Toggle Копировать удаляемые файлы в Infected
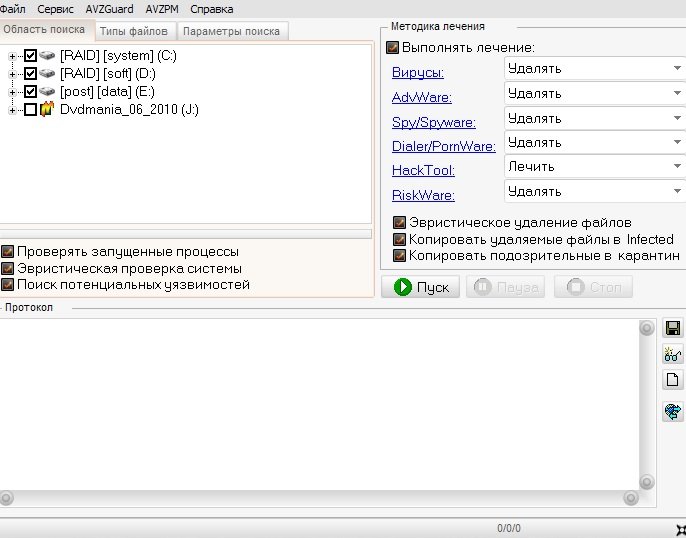The image size is (686, 538). [399, 239]
